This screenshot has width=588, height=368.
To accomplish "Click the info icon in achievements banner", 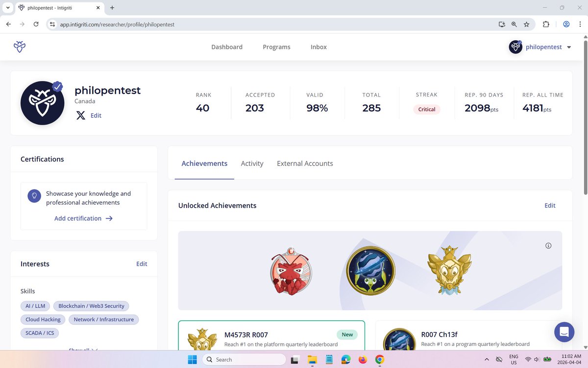I will [548, 246].
